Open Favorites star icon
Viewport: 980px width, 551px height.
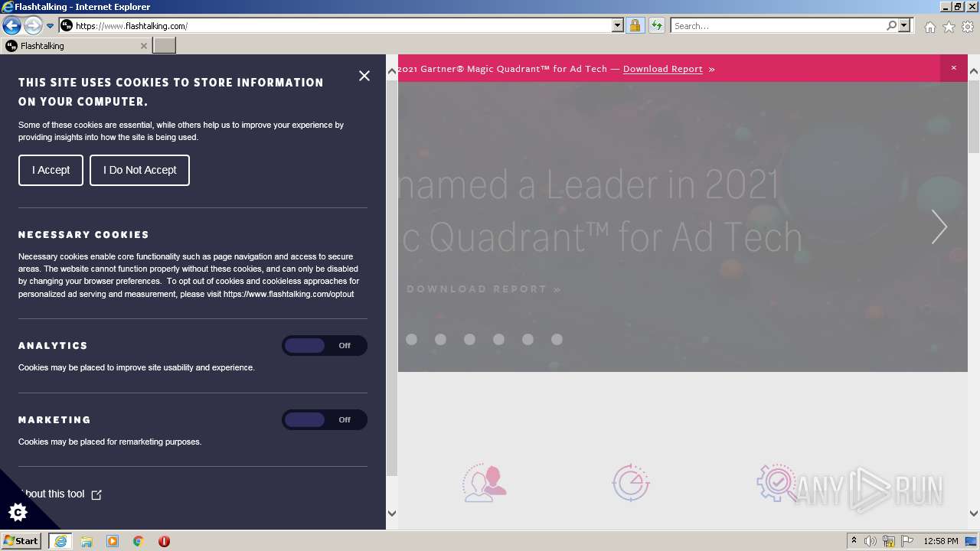[949, 27]
